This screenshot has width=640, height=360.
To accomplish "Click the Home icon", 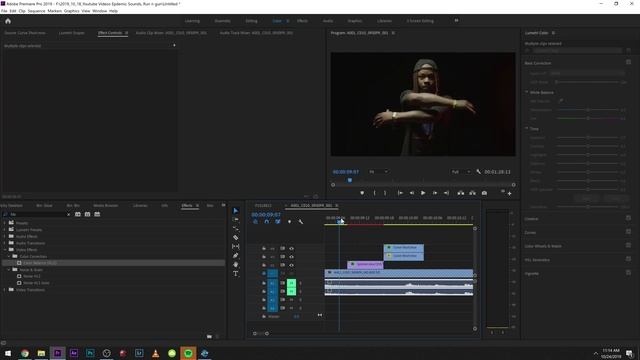I will click(8, 21).
